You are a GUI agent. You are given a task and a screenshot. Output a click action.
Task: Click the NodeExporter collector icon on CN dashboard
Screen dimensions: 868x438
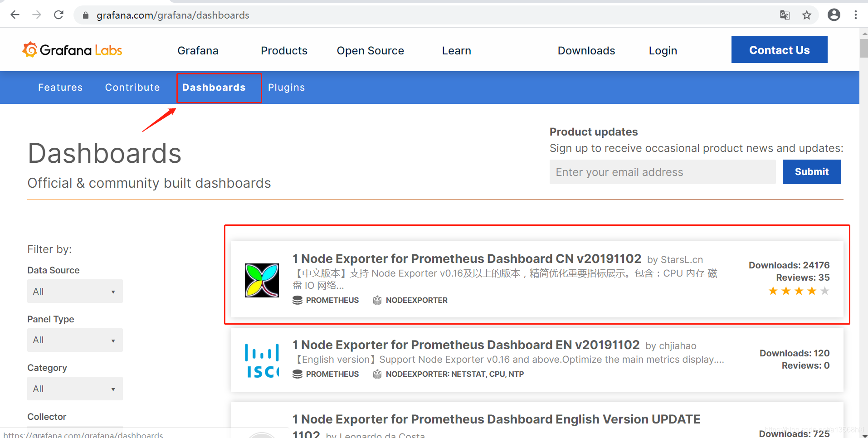(377, 300)
